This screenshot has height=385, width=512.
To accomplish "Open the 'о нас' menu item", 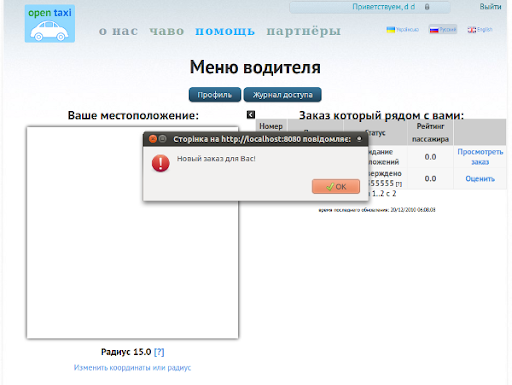I will (x=118, y=31).
